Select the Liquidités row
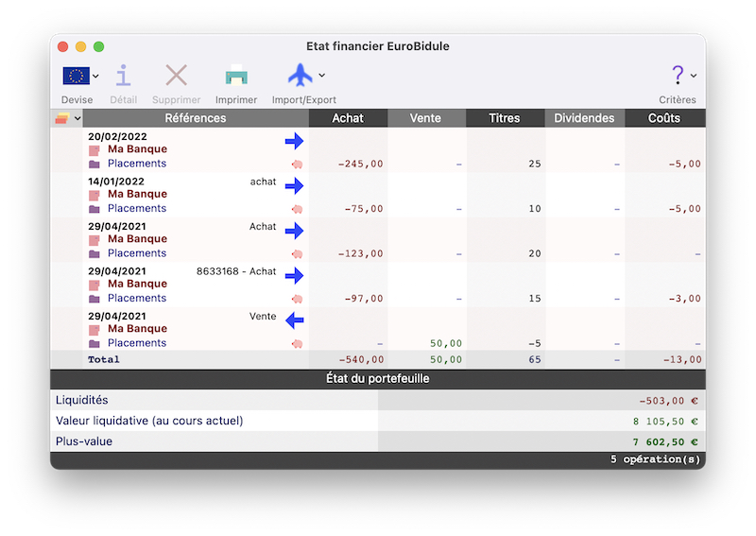Screen dimensions: 756x536 (x=377, y=400)
